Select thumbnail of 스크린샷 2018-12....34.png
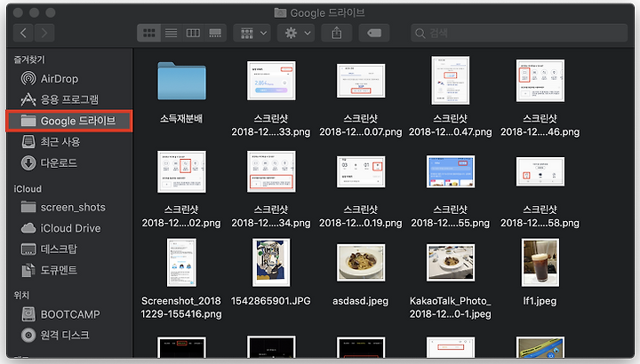Viewport: 640px width, 364px height. (x=271, y=171)
